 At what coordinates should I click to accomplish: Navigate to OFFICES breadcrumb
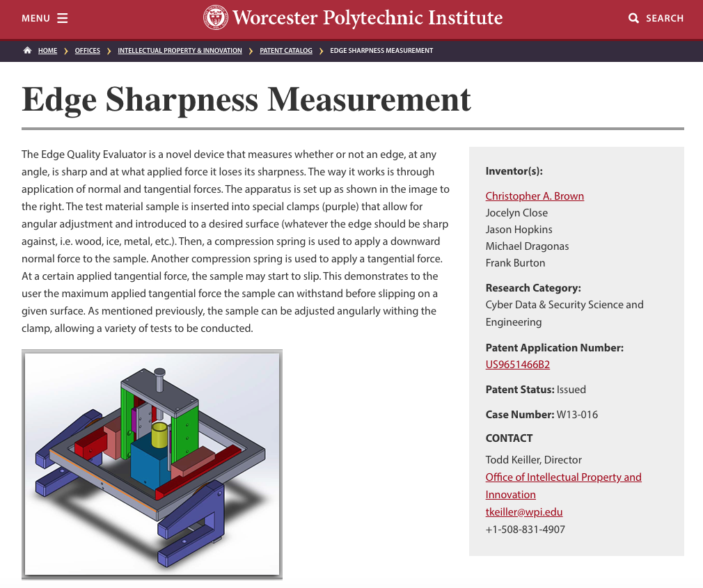pyautogui.click(x=88, y=51)
